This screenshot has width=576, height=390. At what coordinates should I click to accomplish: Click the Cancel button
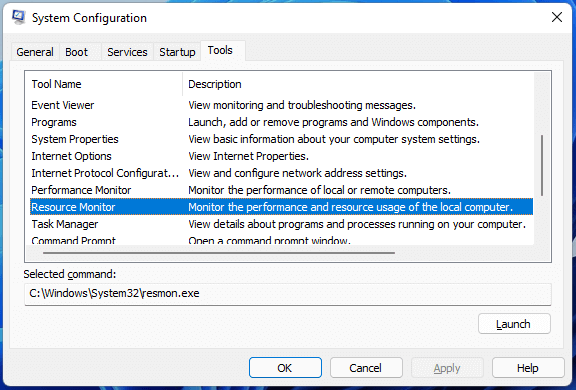coord(366,368)
